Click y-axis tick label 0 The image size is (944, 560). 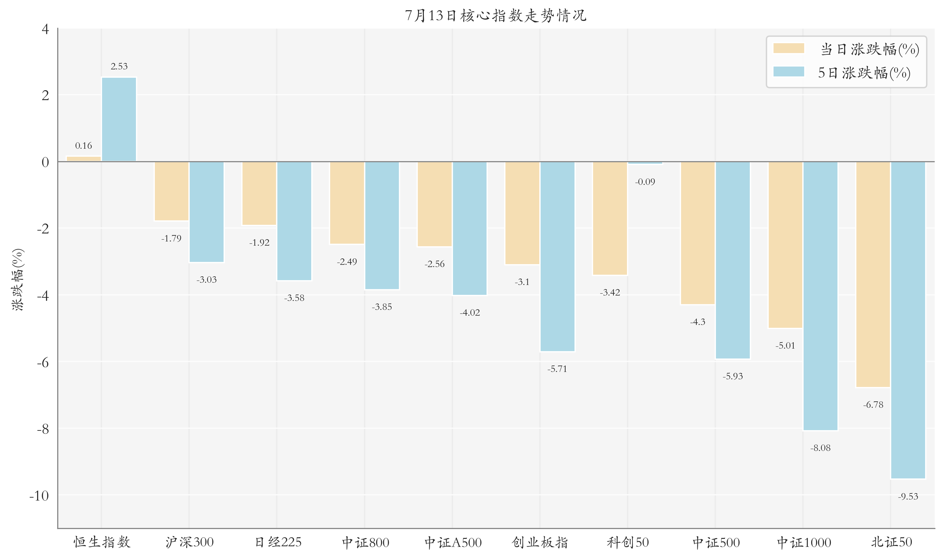click(45, 162)
